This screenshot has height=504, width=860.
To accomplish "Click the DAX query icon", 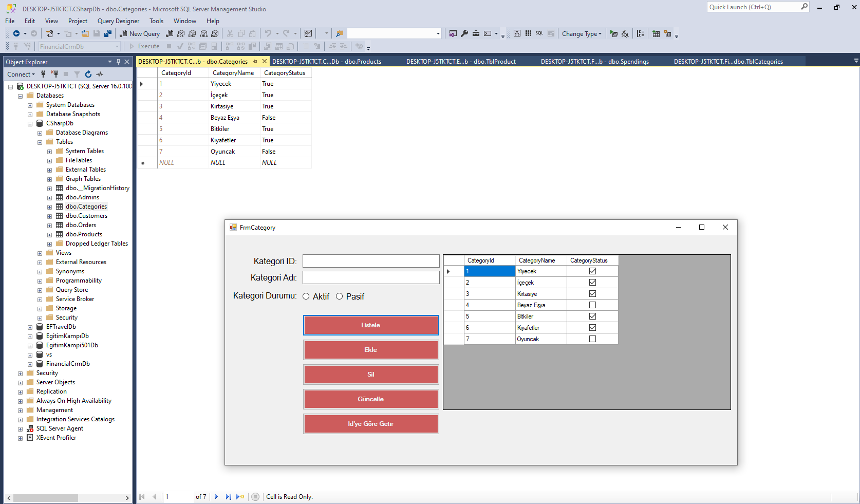I will tap(215, 33).
